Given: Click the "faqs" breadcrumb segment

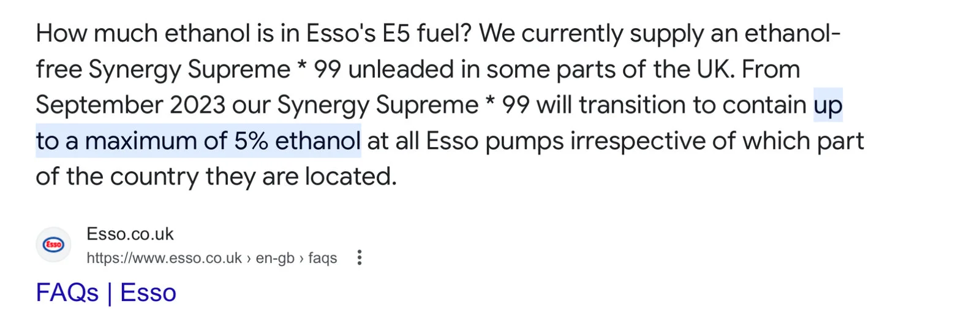Looking at the screenshot, I should pyautogui.click(x=323, y=258).
